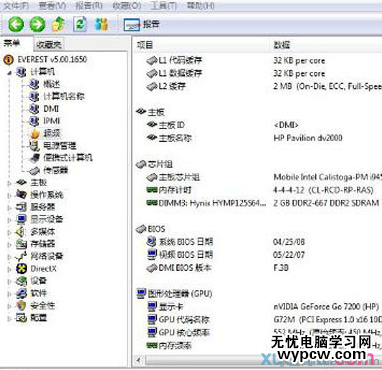Expand the 显示设备 tree node
This screenshot has width=382, height=370.
(9, 220)
